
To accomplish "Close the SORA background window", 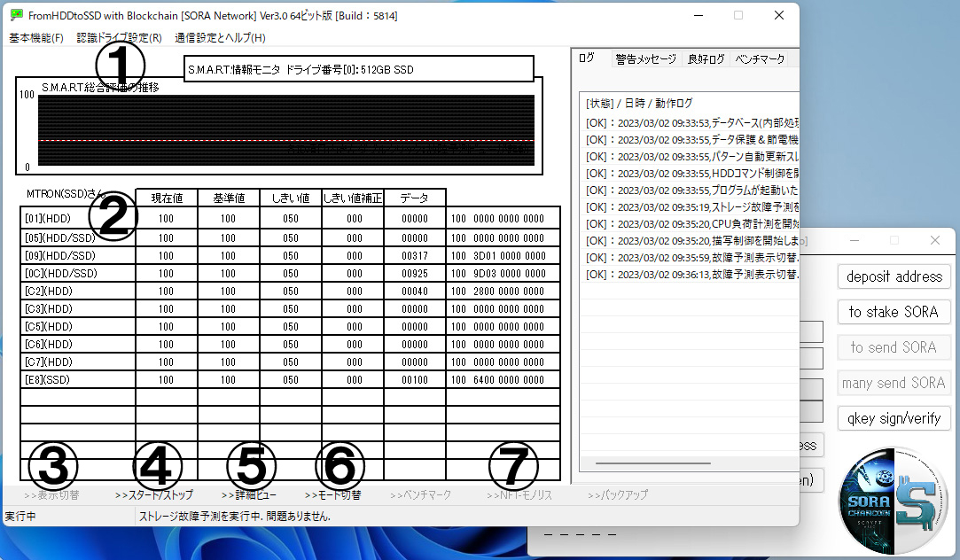I will [x=935, y=240].
